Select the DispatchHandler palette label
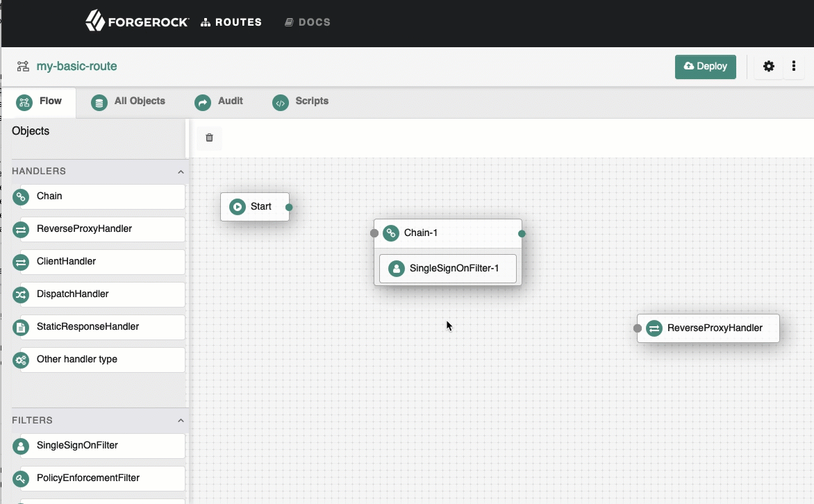 73,294
